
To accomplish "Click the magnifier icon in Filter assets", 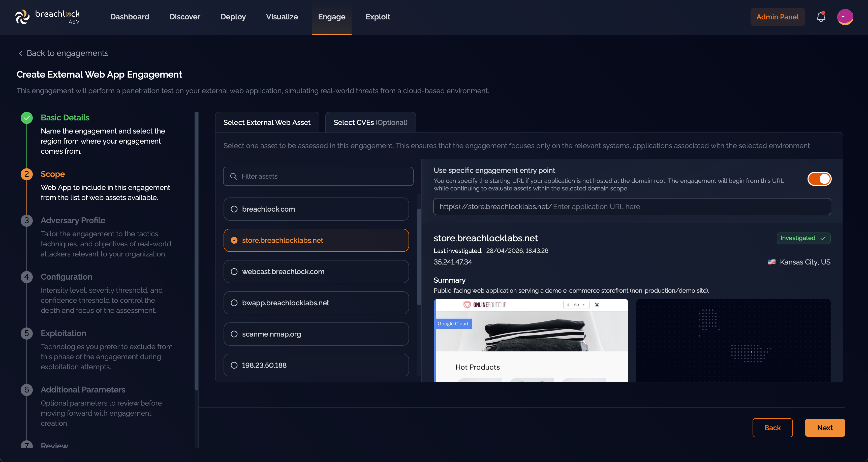I will pos(233,176).
